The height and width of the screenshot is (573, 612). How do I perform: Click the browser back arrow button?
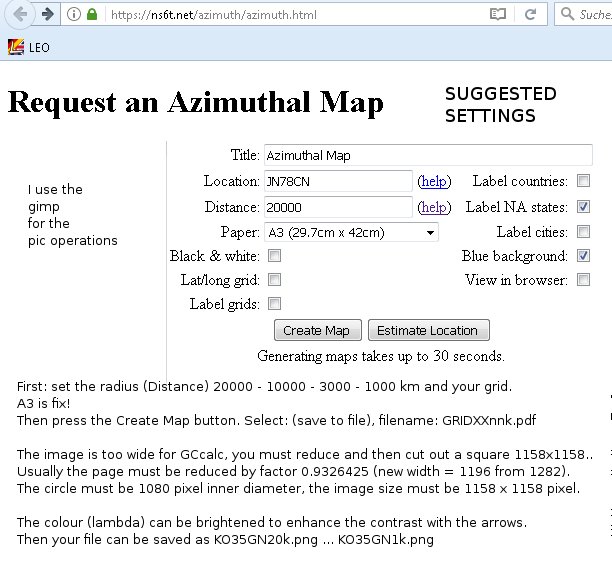click(20, 15)
